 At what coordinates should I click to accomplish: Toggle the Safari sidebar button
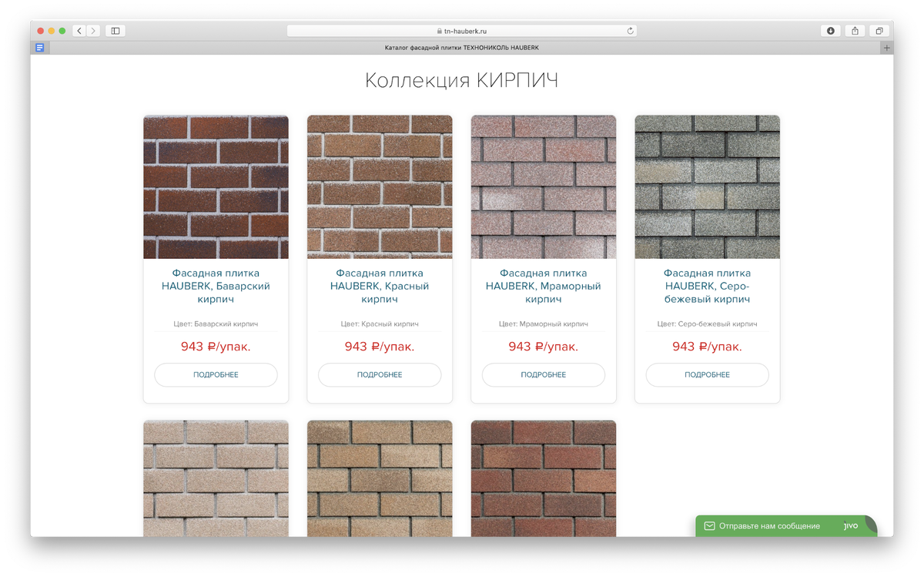pyautogui.click(x=115, y=31)
